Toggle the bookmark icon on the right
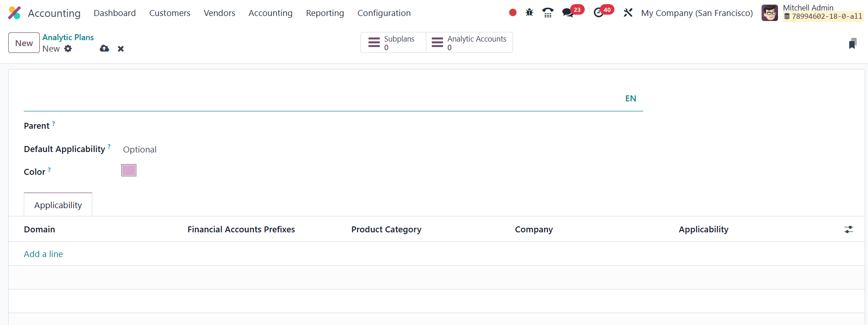This screenshot has height=325, width=868. pyautogui.click(x=852, y=43)
